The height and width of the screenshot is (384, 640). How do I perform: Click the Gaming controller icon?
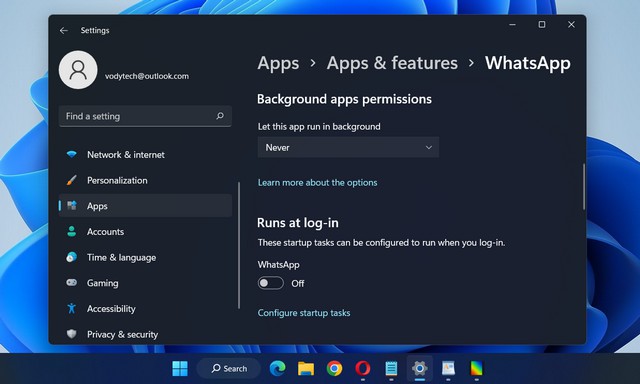[x=71, y=282]
